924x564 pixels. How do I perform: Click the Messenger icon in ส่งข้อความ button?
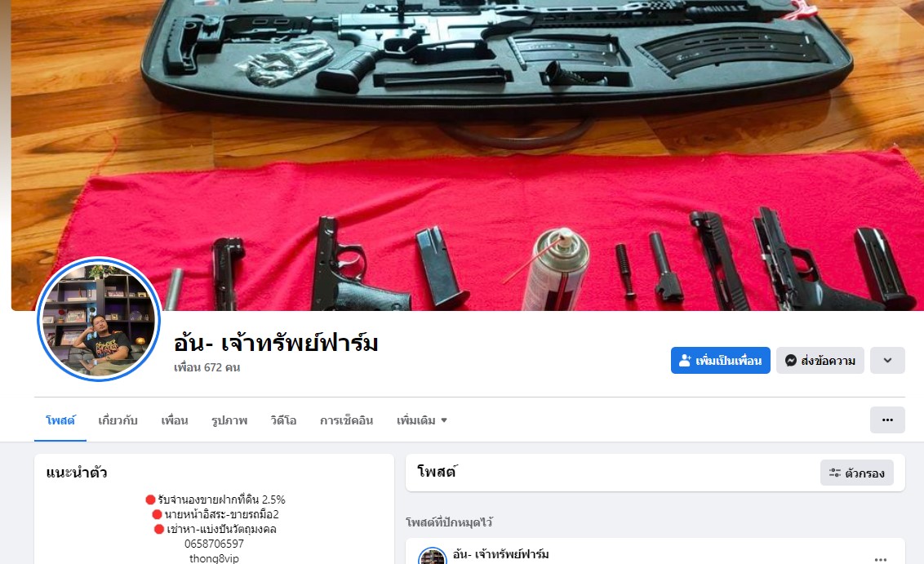pyautogui.click(x=791, y=360)
